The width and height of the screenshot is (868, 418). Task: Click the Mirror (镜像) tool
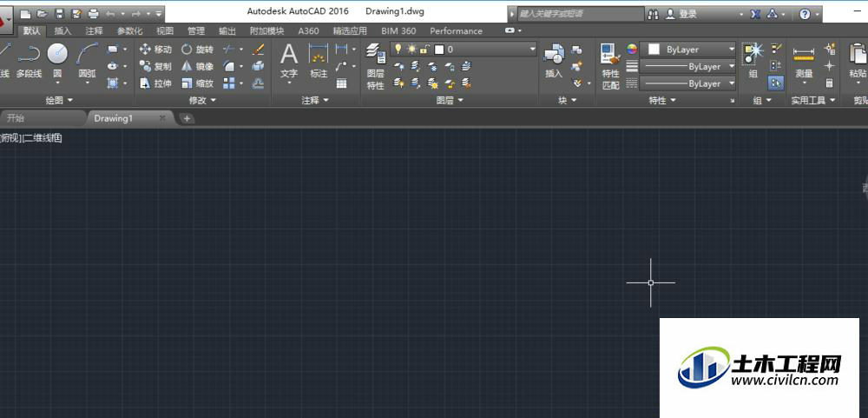click(198, 67)
